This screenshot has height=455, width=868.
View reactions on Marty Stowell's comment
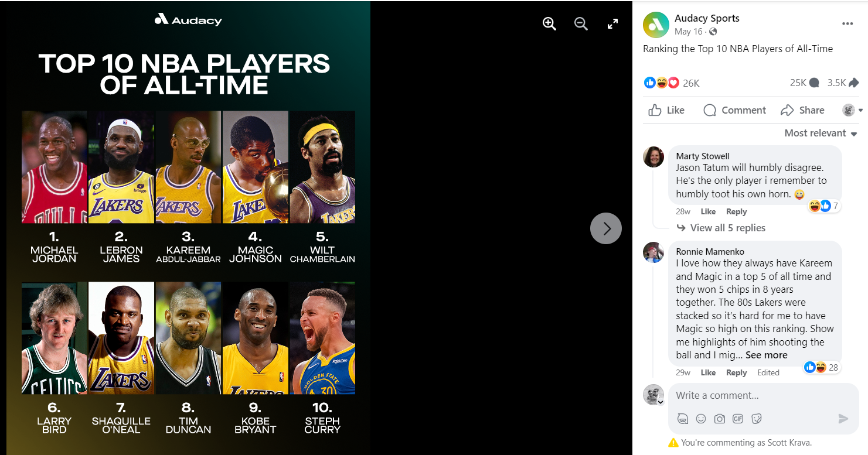(x=823, y=206)
